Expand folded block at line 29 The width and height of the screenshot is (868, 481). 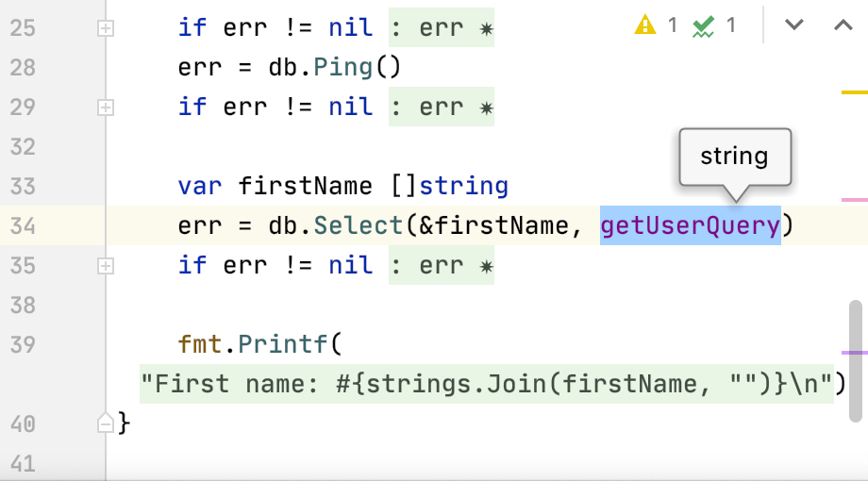pyautogui.click(x=106, y=108)
